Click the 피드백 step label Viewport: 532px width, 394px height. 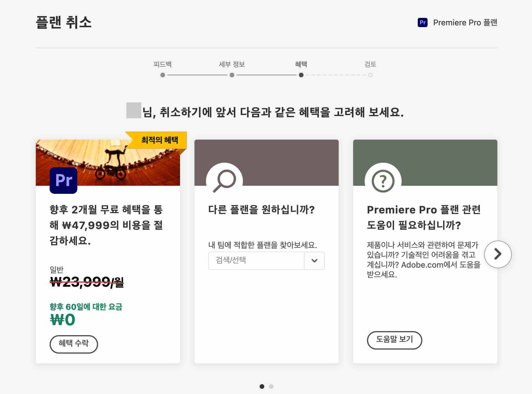pyautogui.click(x=163, y=64)
